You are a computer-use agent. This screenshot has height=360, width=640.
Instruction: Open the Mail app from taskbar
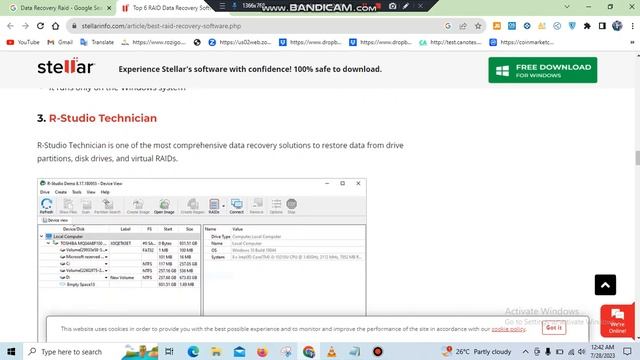pos(240,351)
